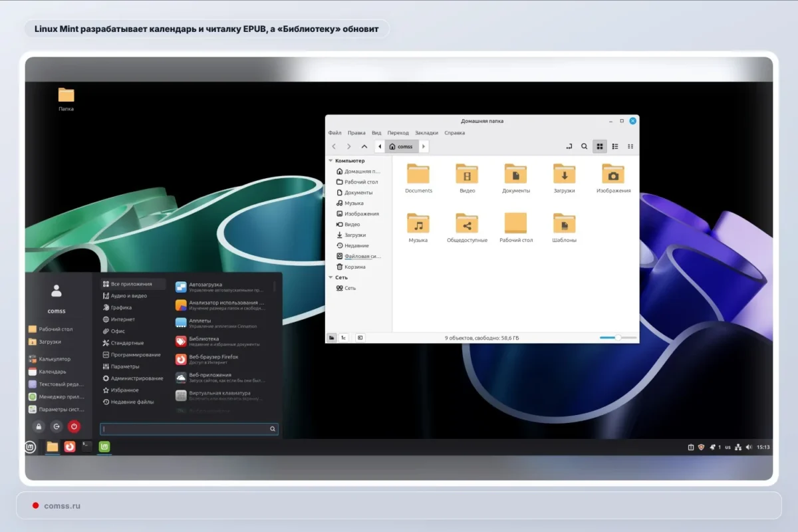This screenshot has width=798, height=532.
Task: Open the Музыка folder icon in main pane
Action: [x=418, y=223]
